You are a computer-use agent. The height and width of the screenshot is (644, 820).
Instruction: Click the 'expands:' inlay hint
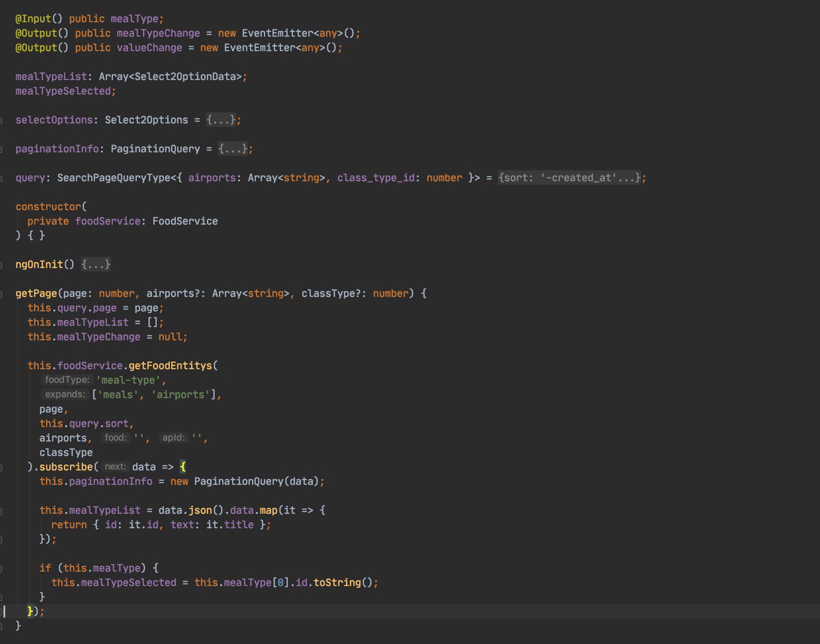point(65,394)
